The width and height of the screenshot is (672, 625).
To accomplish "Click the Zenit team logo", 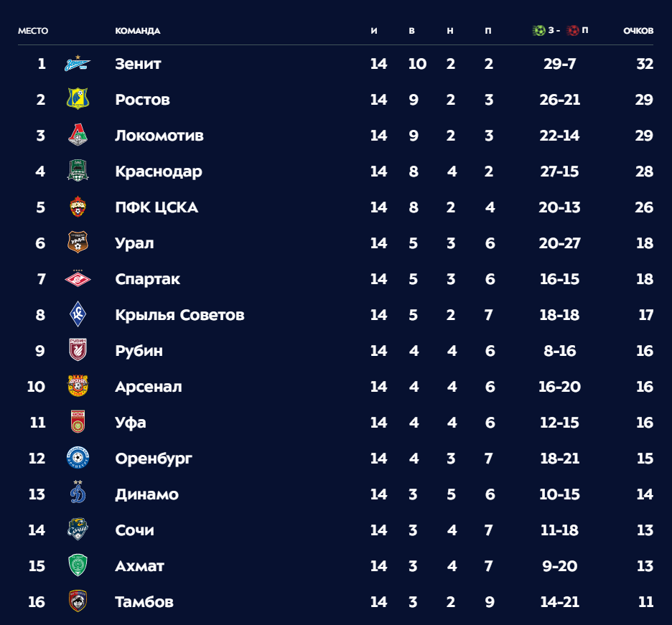I will point(78,63).
